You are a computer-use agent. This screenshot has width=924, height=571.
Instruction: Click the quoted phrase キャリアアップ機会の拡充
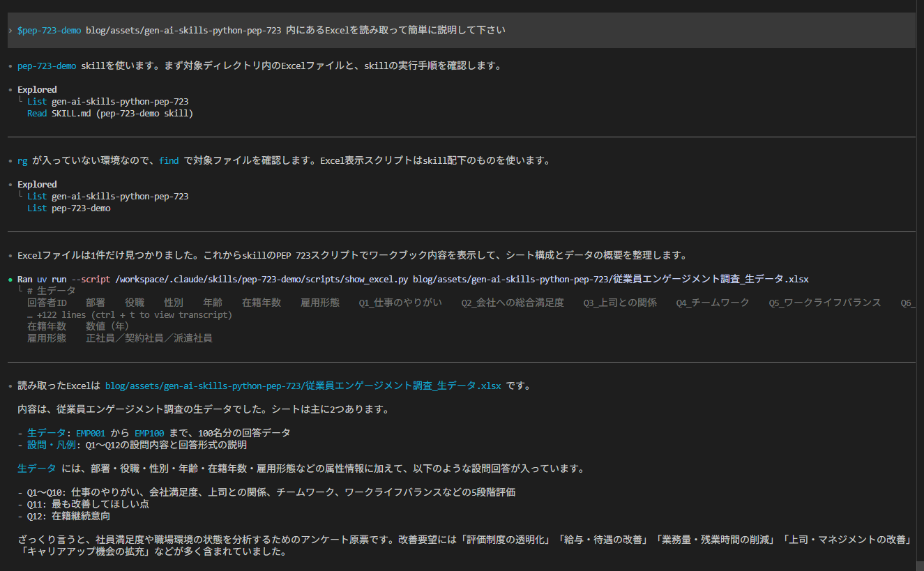pos(86,551)
